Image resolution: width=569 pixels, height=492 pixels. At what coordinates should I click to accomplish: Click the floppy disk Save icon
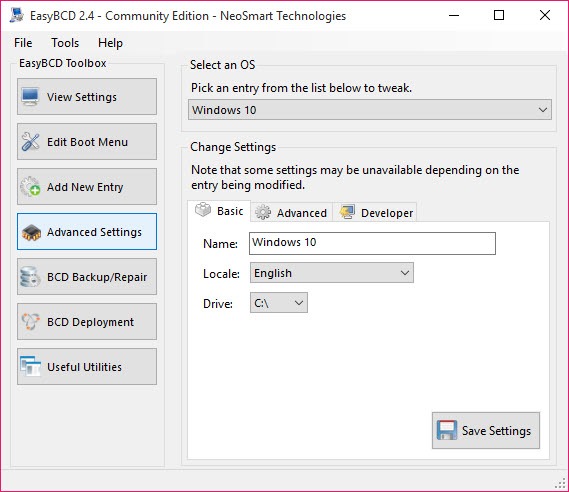pyautogui.click(x=447, y=430)
